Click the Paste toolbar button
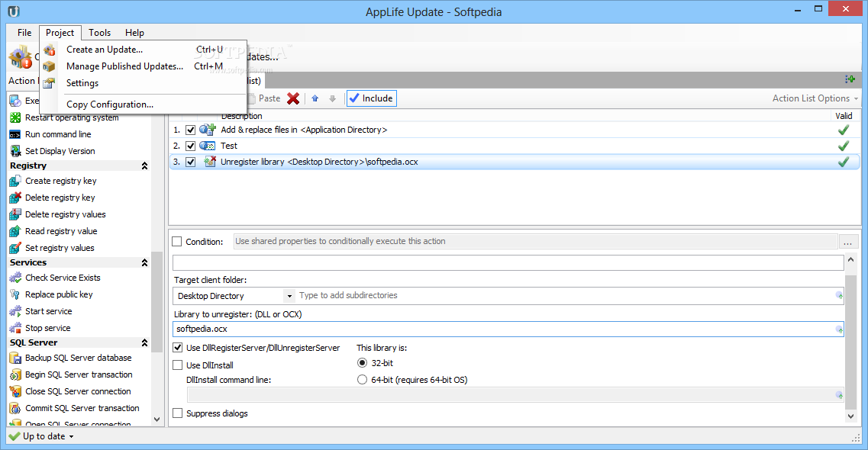 (x=265, y=98)
